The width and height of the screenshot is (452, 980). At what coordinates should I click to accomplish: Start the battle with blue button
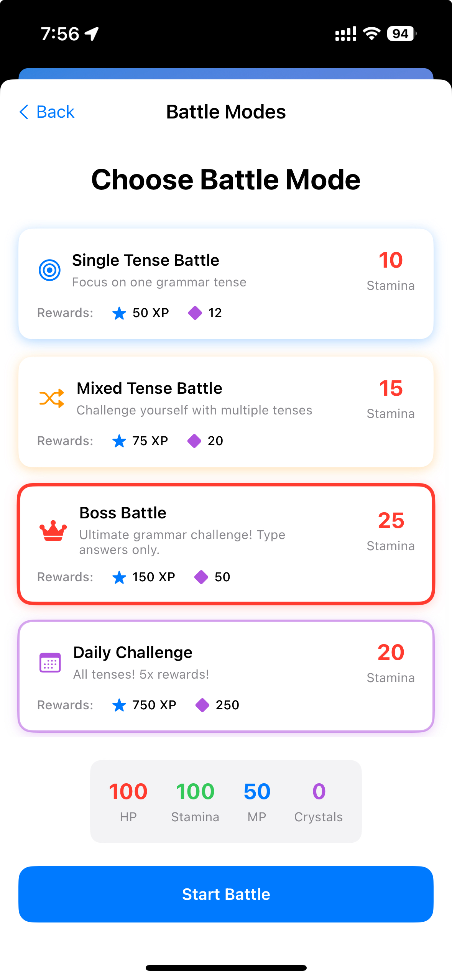coord(226,894)
